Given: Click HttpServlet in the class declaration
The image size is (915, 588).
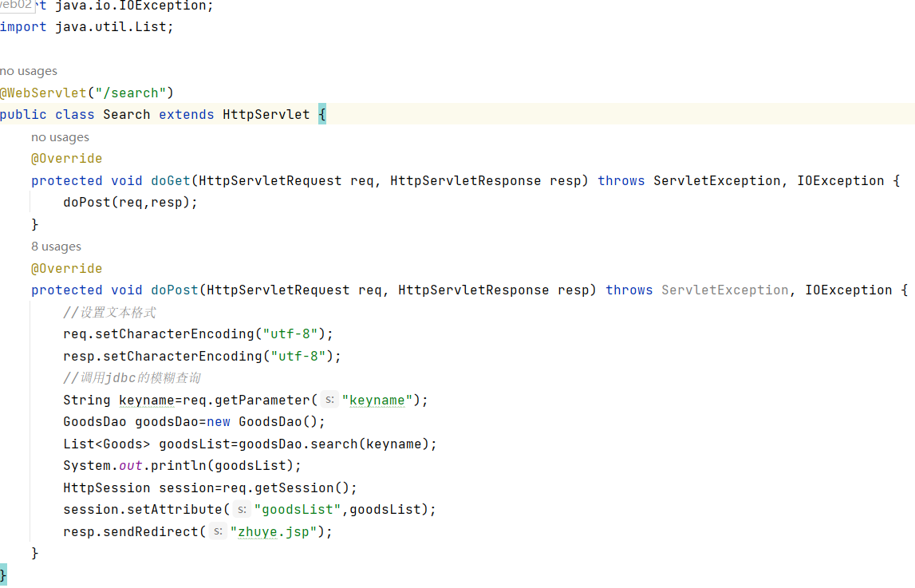Looking at the screenshot, I should click(266, 115).
